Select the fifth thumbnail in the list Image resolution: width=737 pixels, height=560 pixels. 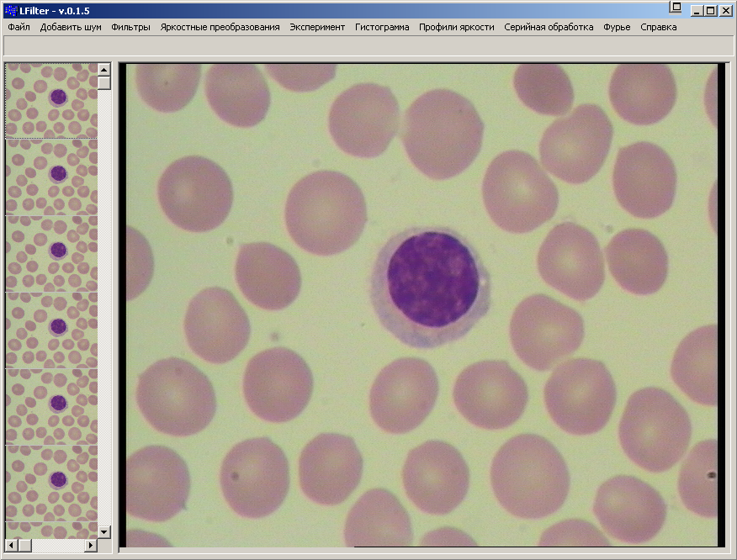(51, 407)
